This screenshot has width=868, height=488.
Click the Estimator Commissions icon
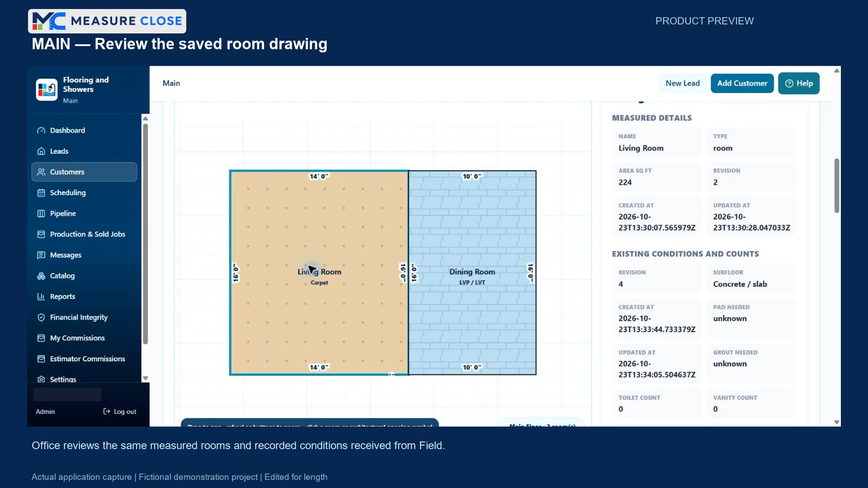[41, 359]
